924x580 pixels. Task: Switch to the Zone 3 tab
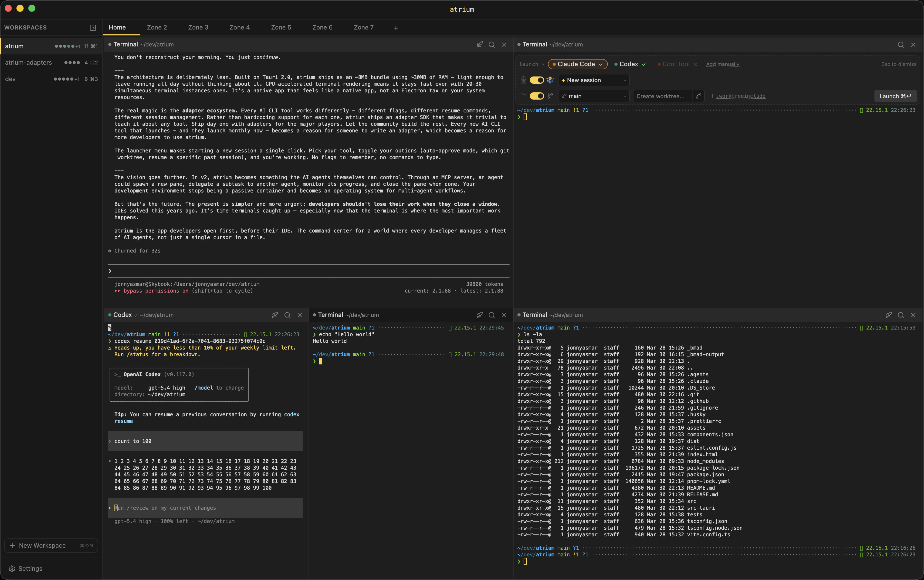point(198,27)
